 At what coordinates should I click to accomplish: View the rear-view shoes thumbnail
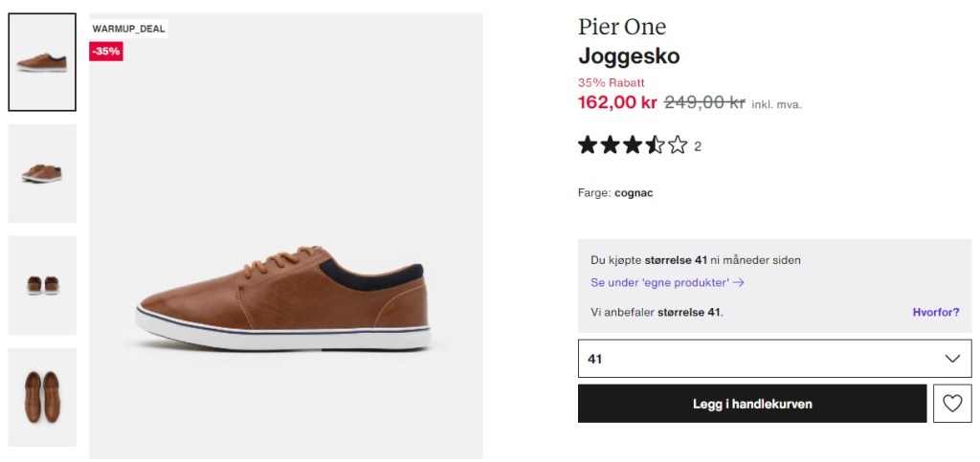tap(42, 285)
